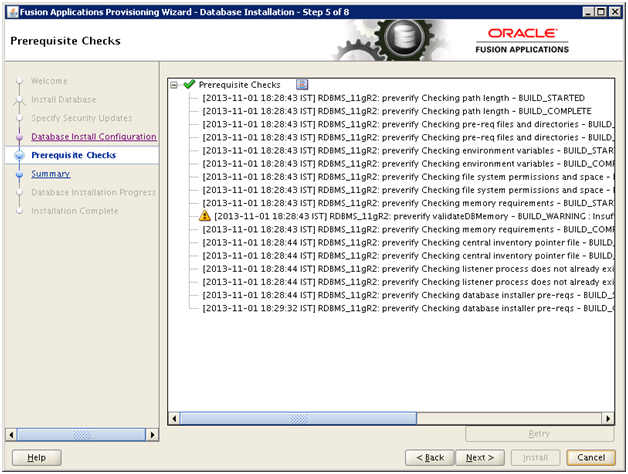628x474 pixels.
Task: Click the sidebar's right scroll arrow
Action: coord(152,435)
